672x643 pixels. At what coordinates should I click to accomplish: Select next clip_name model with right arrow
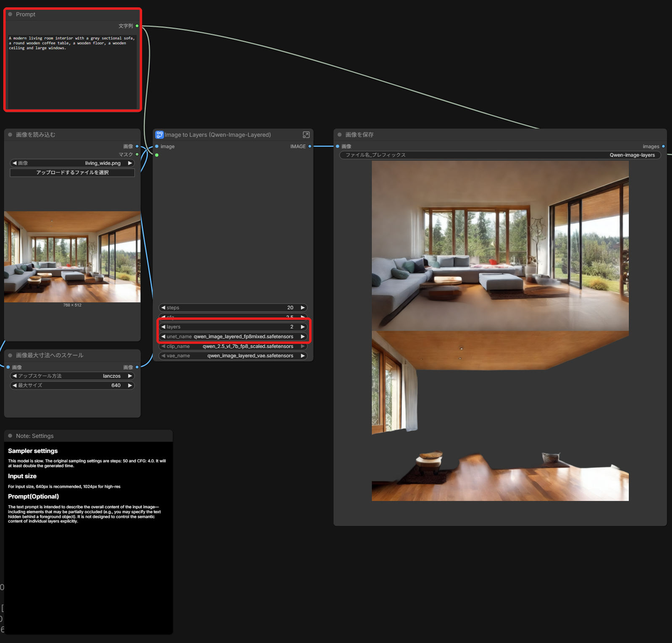[x=302, y=346]
